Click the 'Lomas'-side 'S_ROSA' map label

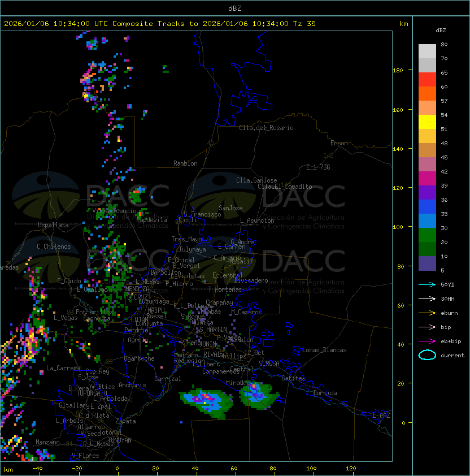(269, 364)
